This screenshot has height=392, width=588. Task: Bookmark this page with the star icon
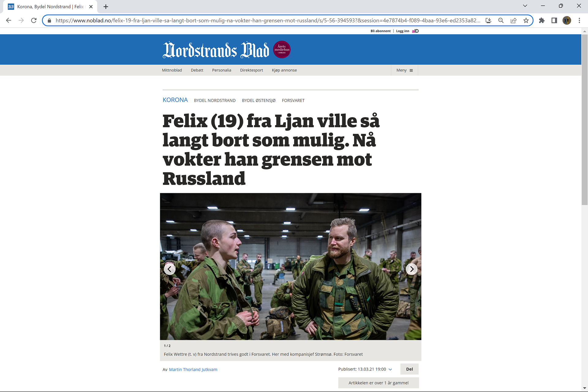click(526, 21)
